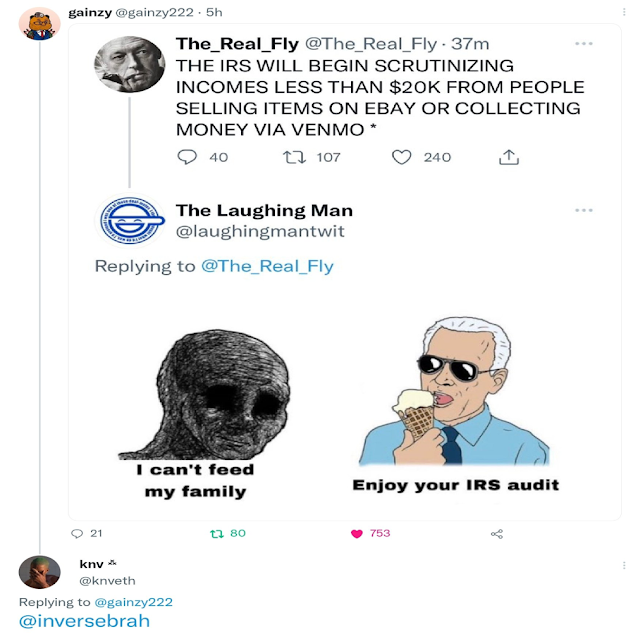Open @gainzy222 link in knv's reply
This screenshot has height=634, width=640.
133,602
